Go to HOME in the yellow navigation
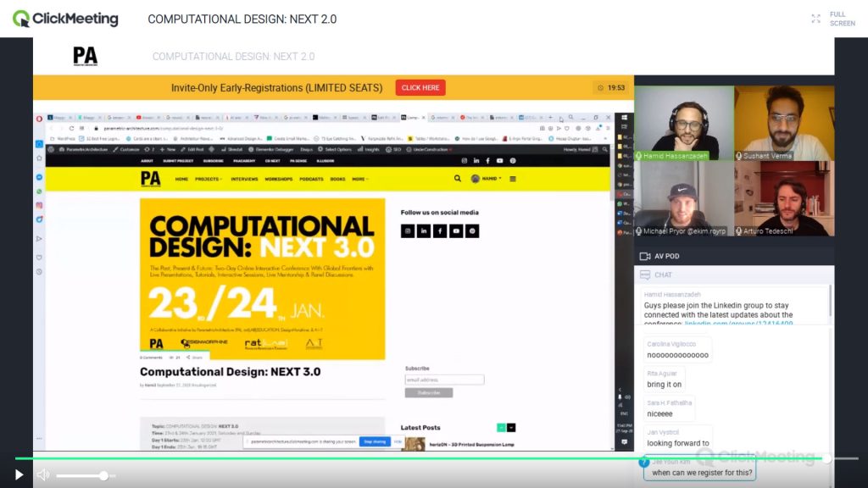Image resolution: width=868 pixels, height=488 pixels. click(x=181, y=180)
